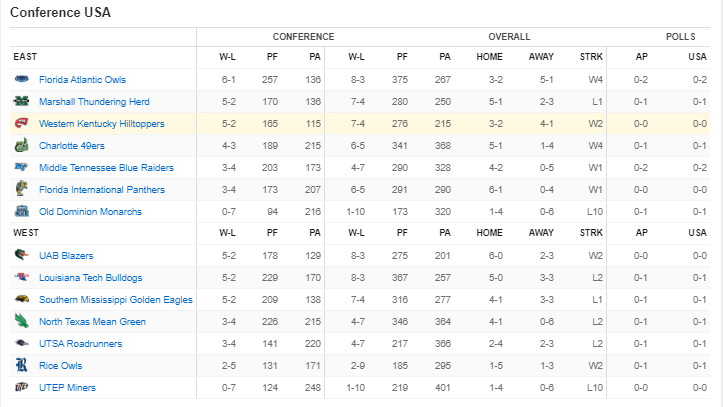The image size is (723, 407).
Task: Select the Florida Atlantic Owls link
Action: [82, 80]
